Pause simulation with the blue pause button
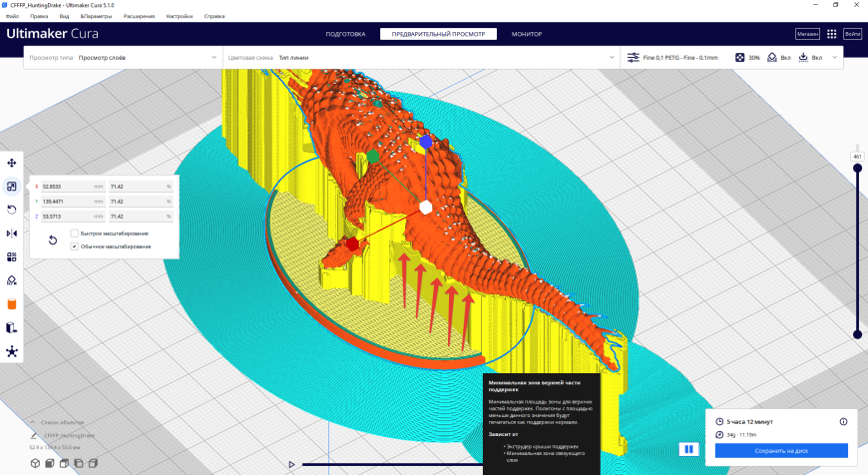The height and width of the screenshot is (475, 868). 688,449
